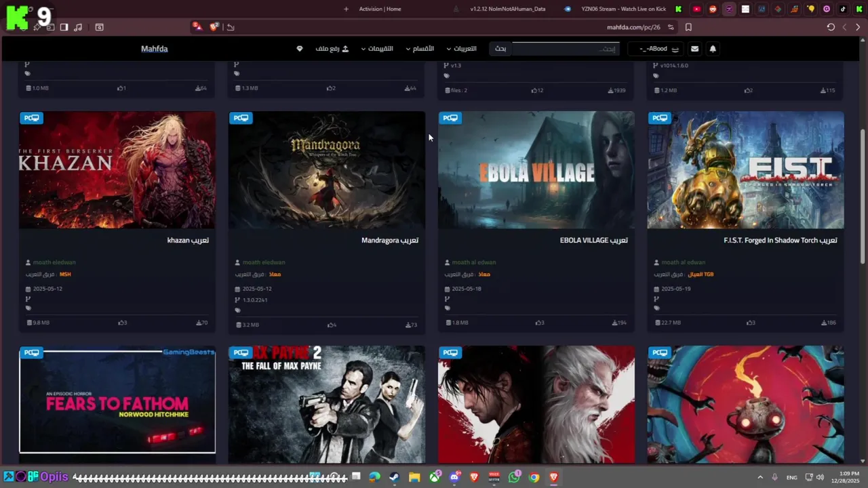
Task: Open Steam from the taskbar
Action: (394, 477)
